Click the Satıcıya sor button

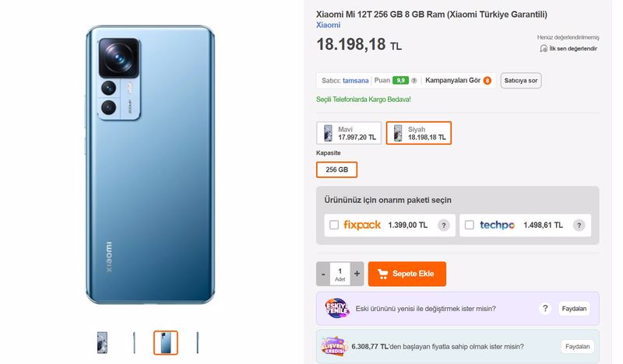tap(520, 80)
